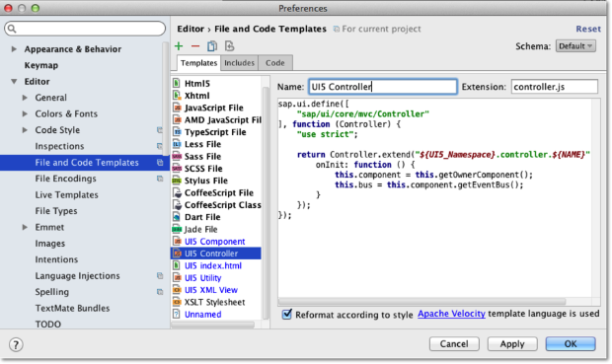Select the CoffeeScript Class icon
The height and width of the screenshot is (364, 612).
tap(178, 205)
